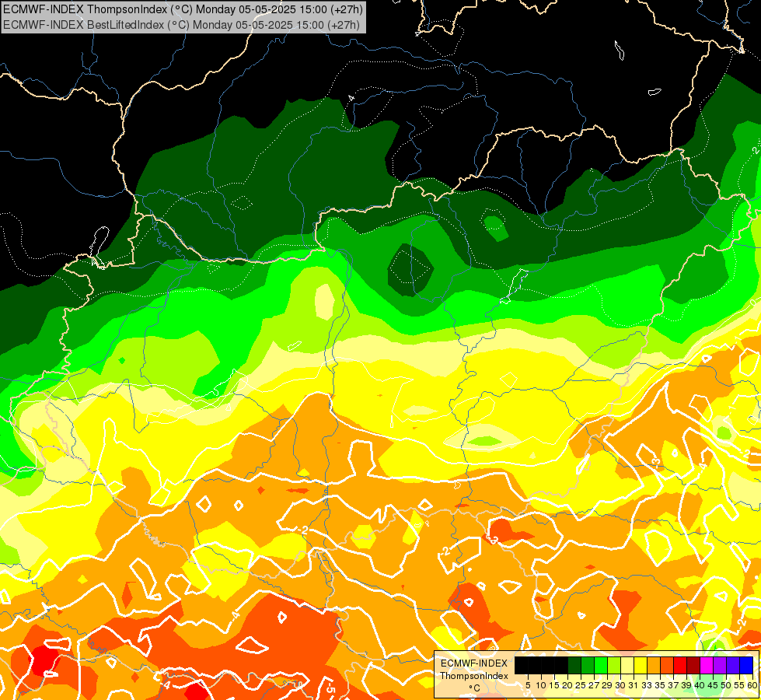Click the legend tick label '30'
Image resolution: width=761 pixels, height=700 pixels.
[620, 685]
